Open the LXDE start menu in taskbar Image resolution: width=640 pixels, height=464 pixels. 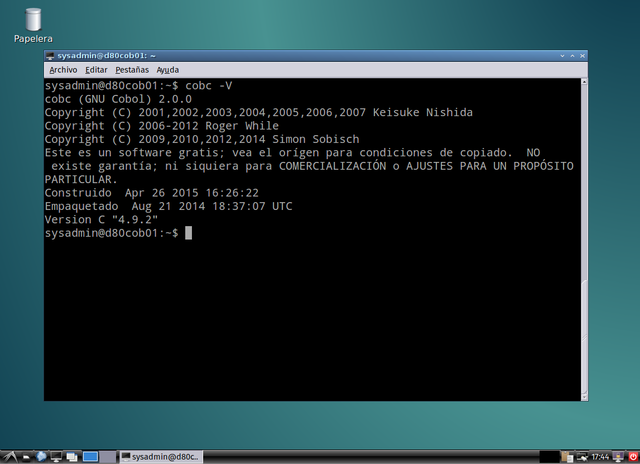(x=10, y=457)
